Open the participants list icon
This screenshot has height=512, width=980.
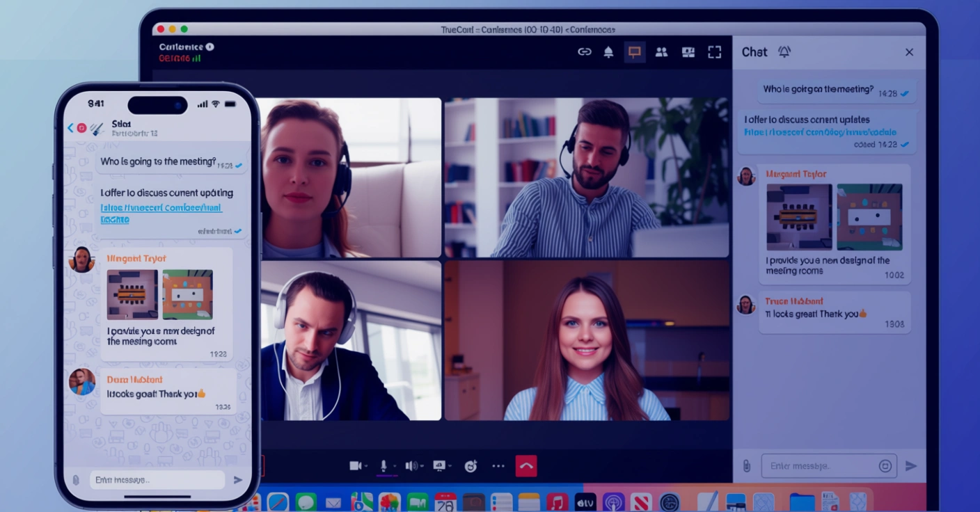coord(661,52)
